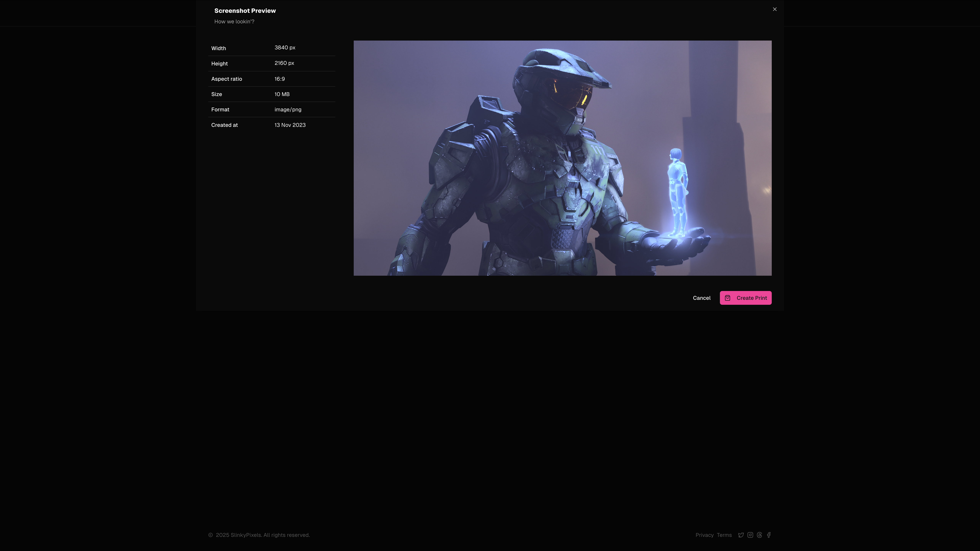Viewport: 980px width, 551px height.
Task: Click the Master Chief screenshot preview image
Action: (x=562, y=158)
